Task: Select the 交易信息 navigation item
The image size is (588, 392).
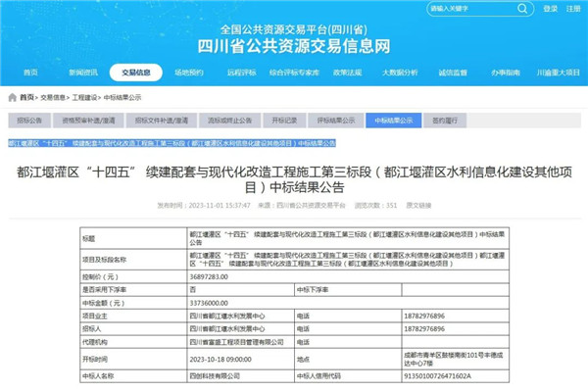Action: click(136, 73)
